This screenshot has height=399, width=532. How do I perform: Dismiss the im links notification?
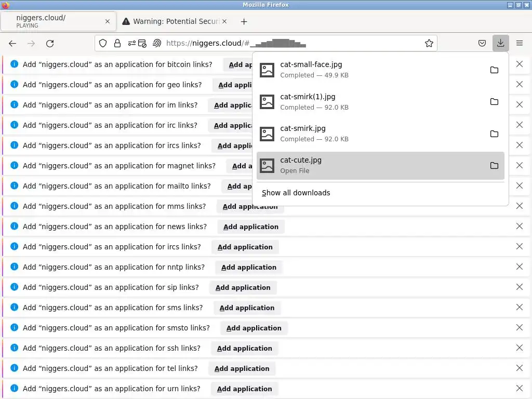coord(520,104)
